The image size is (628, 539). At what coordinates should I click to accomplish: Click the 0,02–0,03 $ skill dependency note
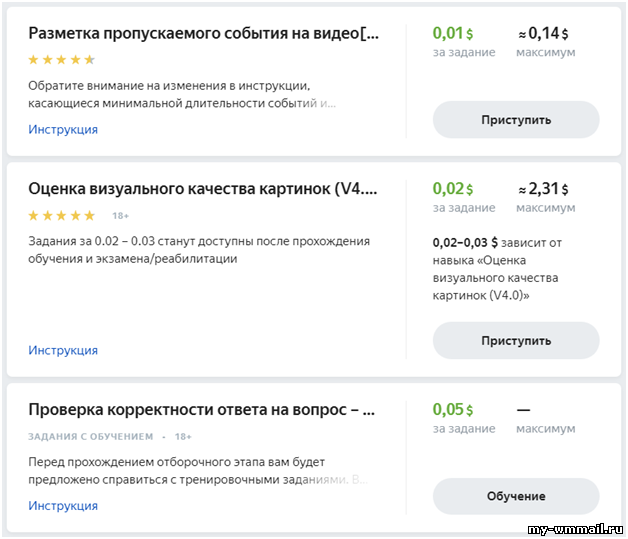pos(497,269)
